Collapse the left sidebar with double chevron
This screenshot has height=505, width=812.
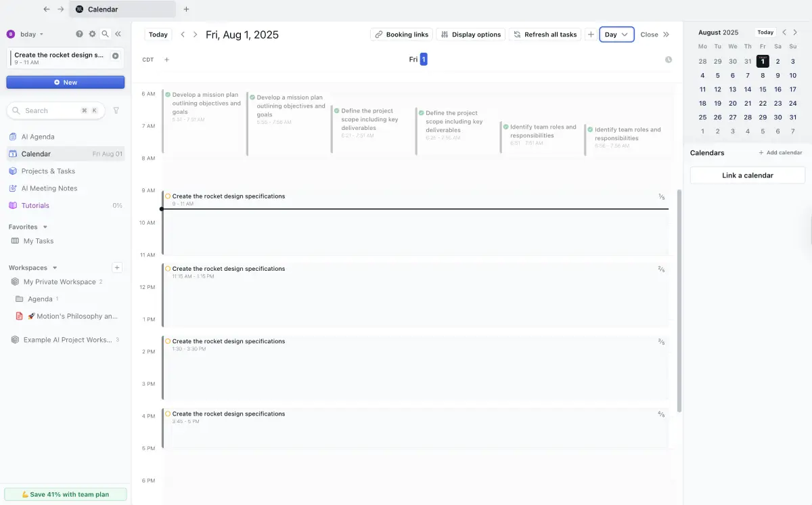[118, 34]
